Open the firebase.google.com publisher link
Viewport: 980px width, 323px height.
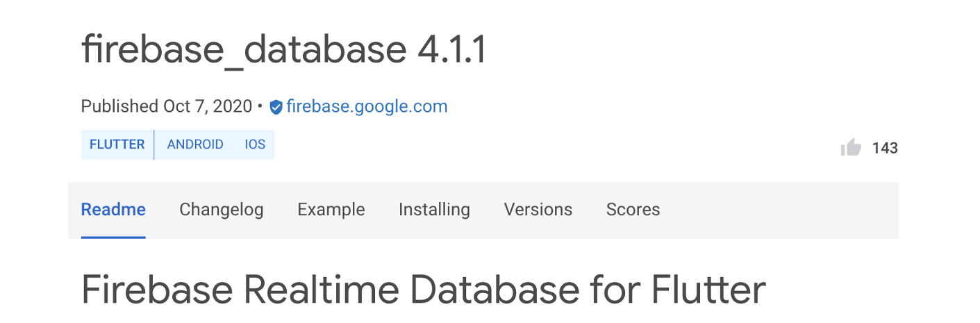[367, 106]
